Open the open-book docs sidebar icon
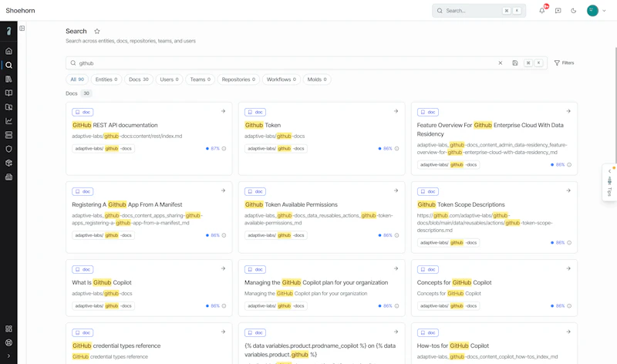The height and width of the screenshot is (364, 617). (8, 93)
